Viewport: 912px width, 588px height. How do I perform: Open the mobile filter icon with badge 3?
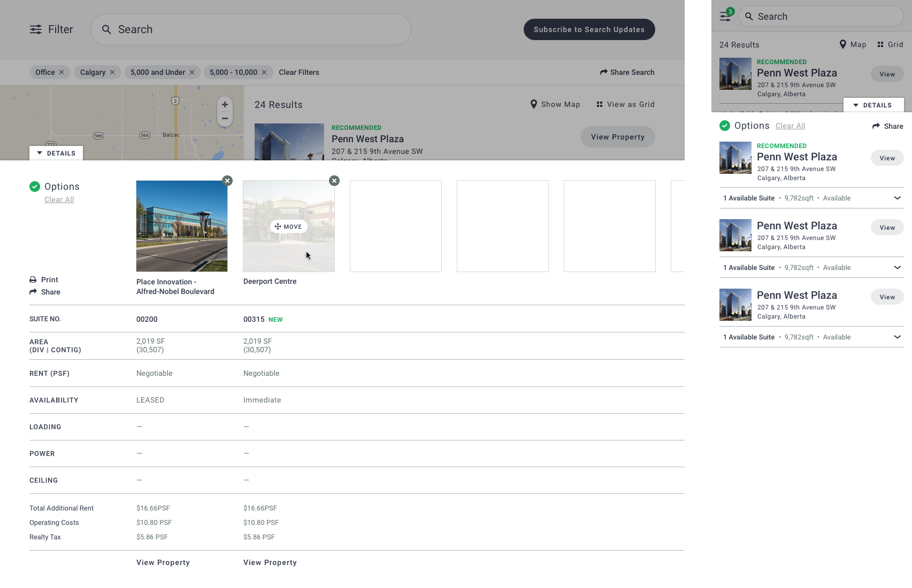(x=726, y=16)
